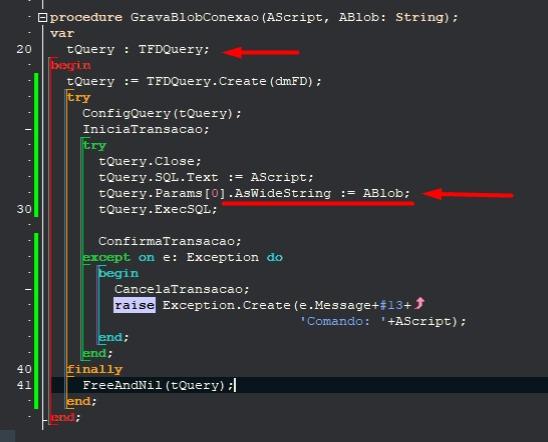Click line number 20 in gutter
This screenshot has width=548, height=442.
tap(24, 50)
